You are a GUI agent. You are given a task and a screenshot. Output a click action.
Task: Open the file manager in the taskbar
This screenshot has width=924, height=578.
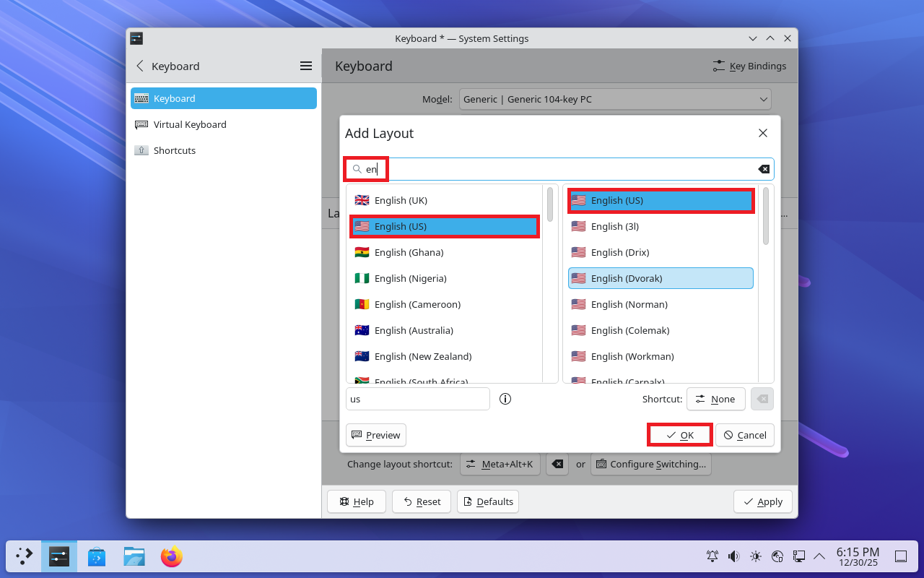point(134,556)
